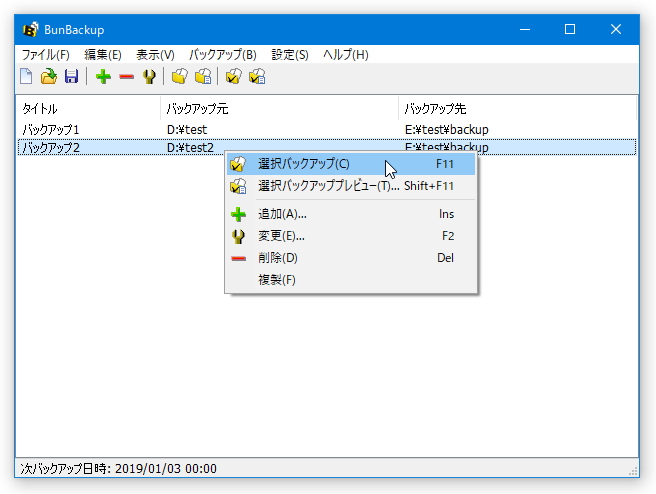The image size is (656, 494).
Task: Click the next backup date status bar text
Action: (118, 468)
